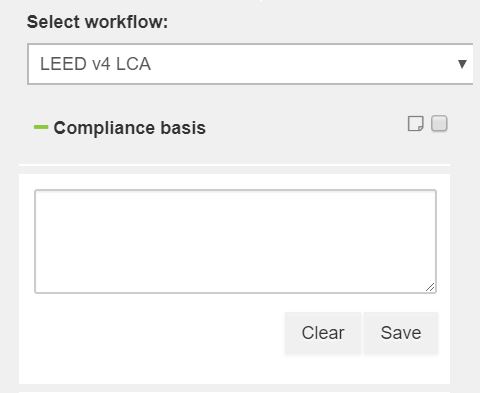Collapse the Compliance basis section via green minus
Viewport: 480px width, 393px height.
pos(41,127)
